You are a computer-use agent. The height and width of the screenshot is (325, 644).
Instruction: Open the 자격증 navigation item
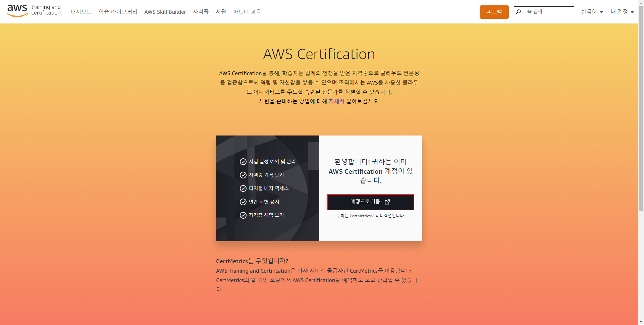[x=201, y=12]
